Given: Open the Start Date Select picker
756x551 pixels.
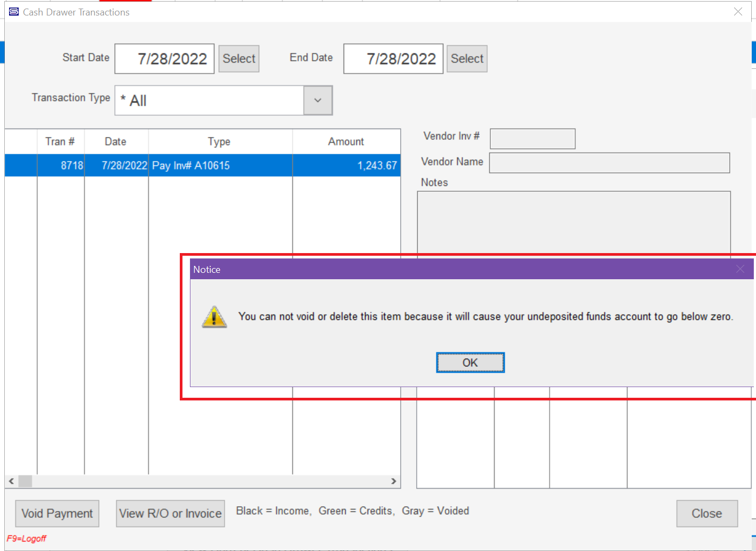Looking at the screenshot, I should [x=238, y=59].
